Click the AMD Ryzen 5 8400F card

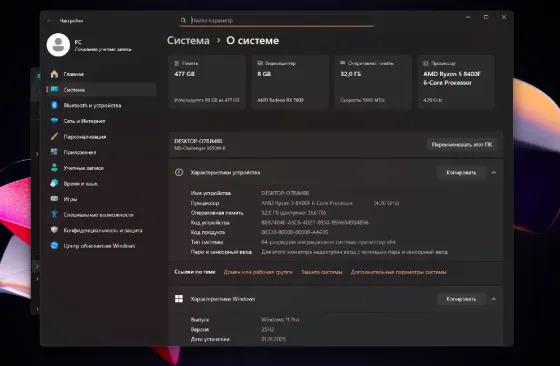point(456,82)
